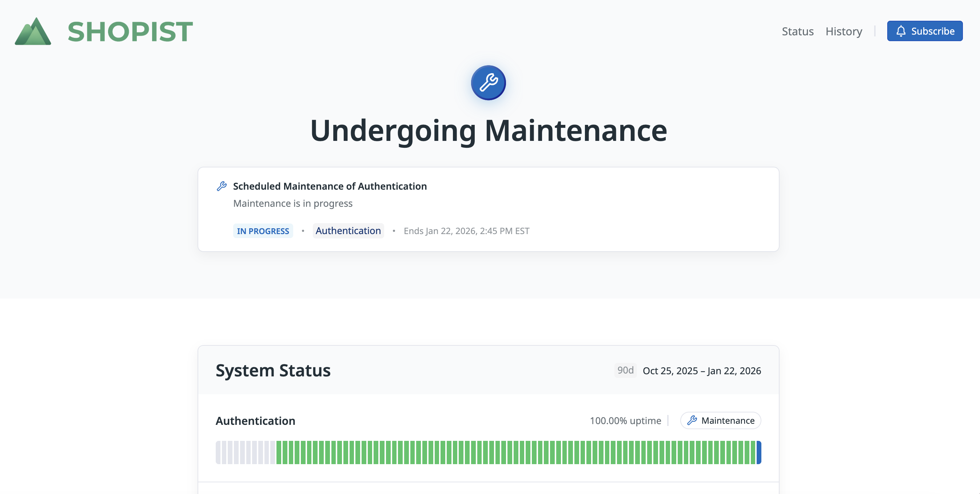Open Scheduled Maintenance of Authentication incident

[x=330, y=186]
